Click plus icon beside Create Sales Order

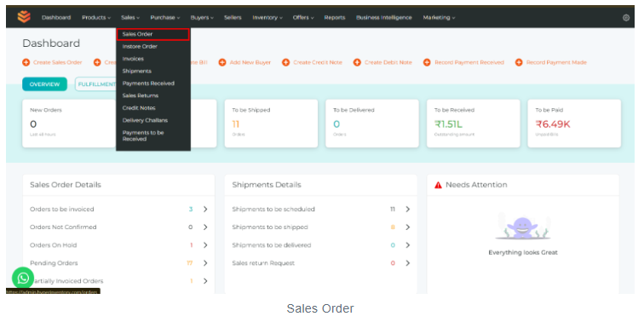pos(26,62)
